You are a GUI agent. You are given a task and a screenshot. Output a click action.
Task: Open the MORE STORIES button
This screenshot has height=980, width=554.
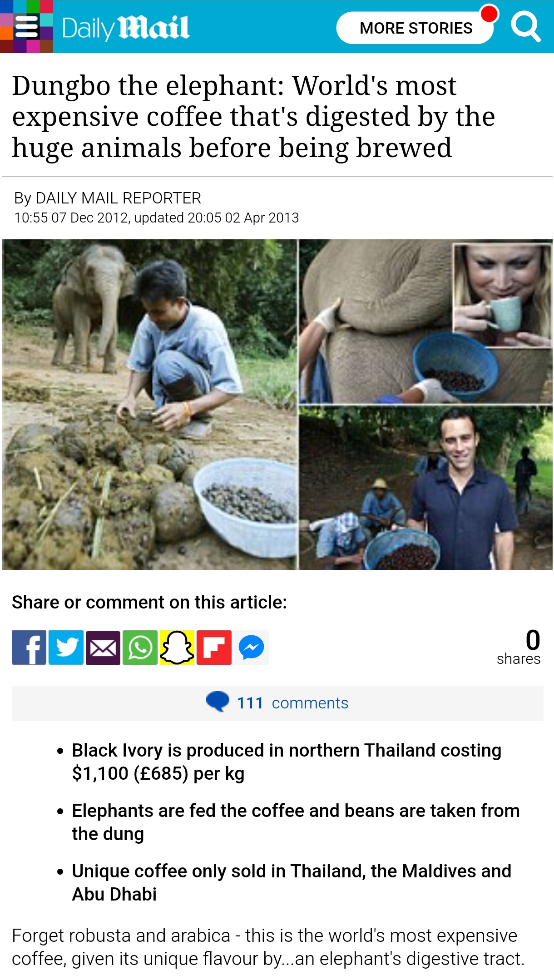coord(415,28)
